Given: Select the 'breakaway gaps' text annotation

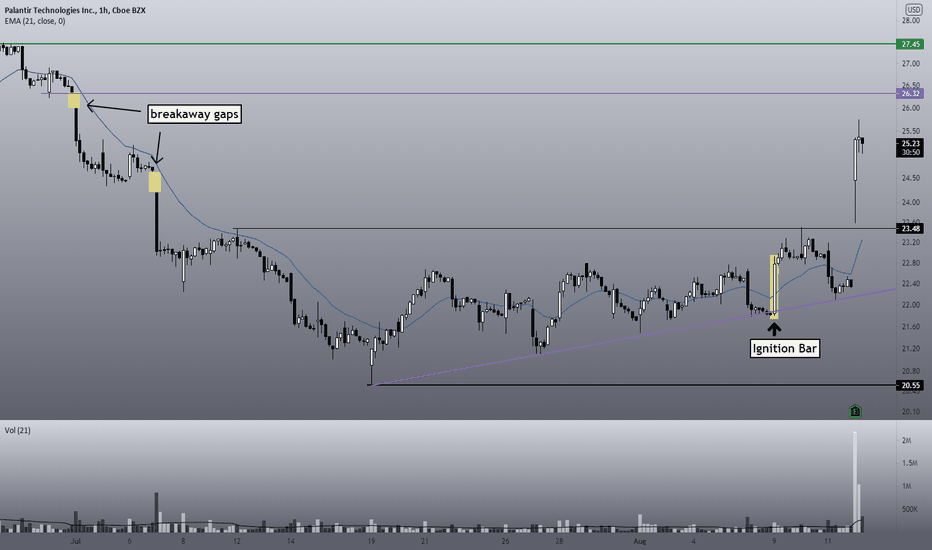Looking at the screenshot, I should 194,114.
